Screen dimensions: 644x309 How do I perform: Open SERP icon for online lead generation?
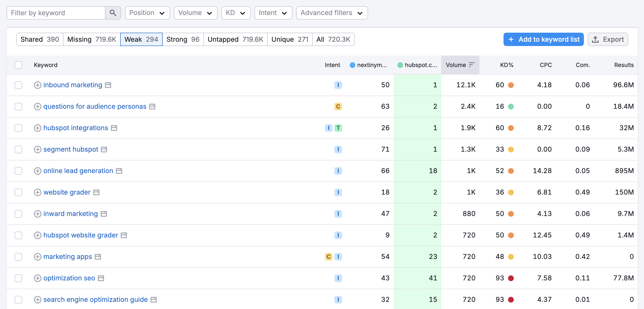point(119,171)
